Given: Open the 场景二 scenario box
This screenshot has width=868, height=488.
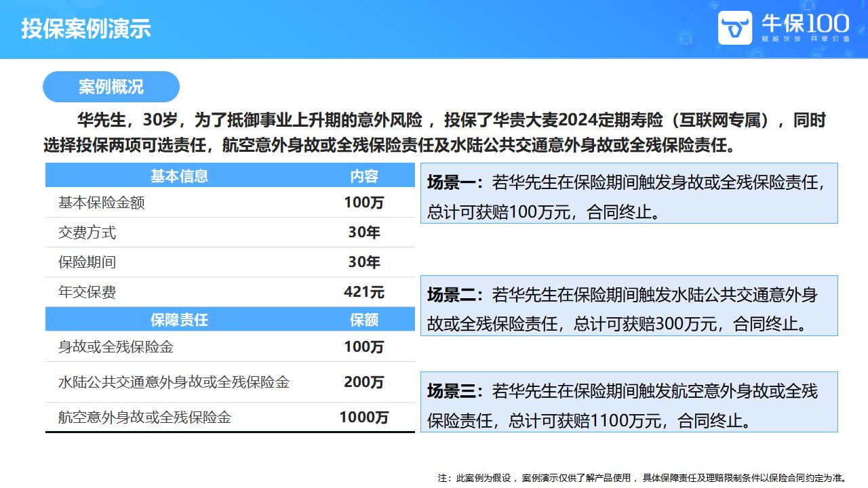Looking at the screenshot, I should coord(629,306).
